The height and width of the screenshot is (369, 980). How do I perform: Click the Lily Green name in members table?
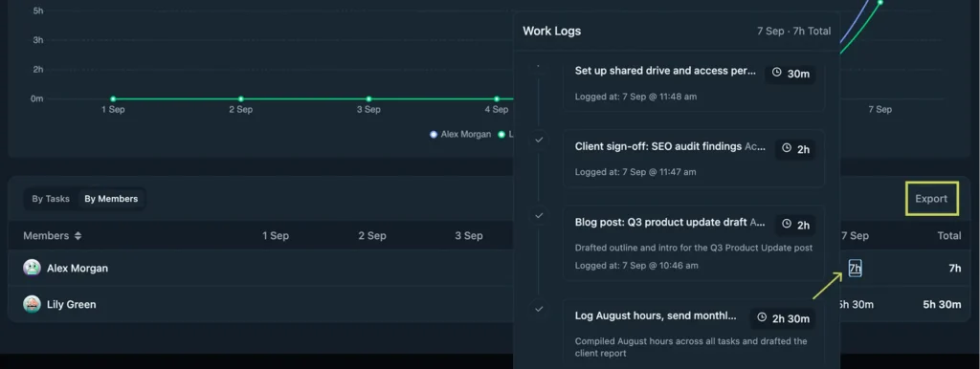(71, 305)
